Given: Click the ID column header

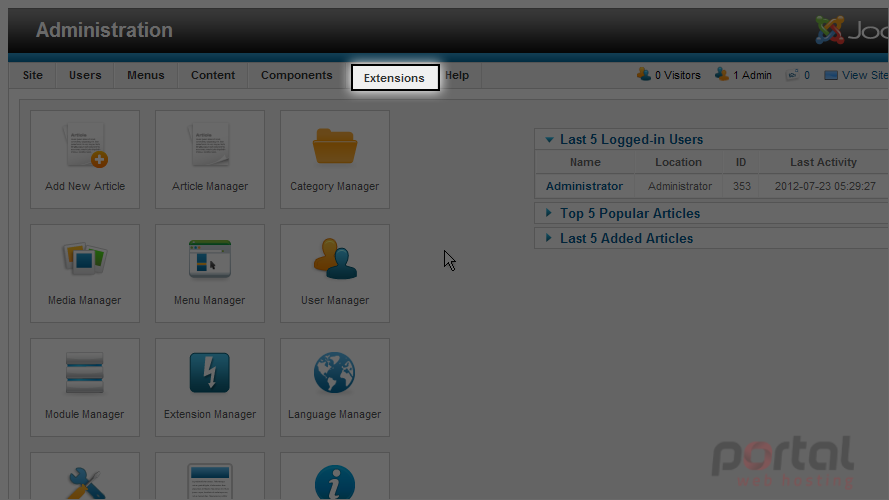Looking at the screenshot, I should tap(741, 162).
